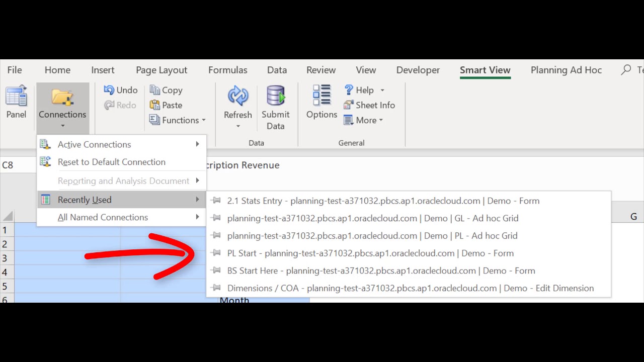Click the Redo icon

click(109, 105)
